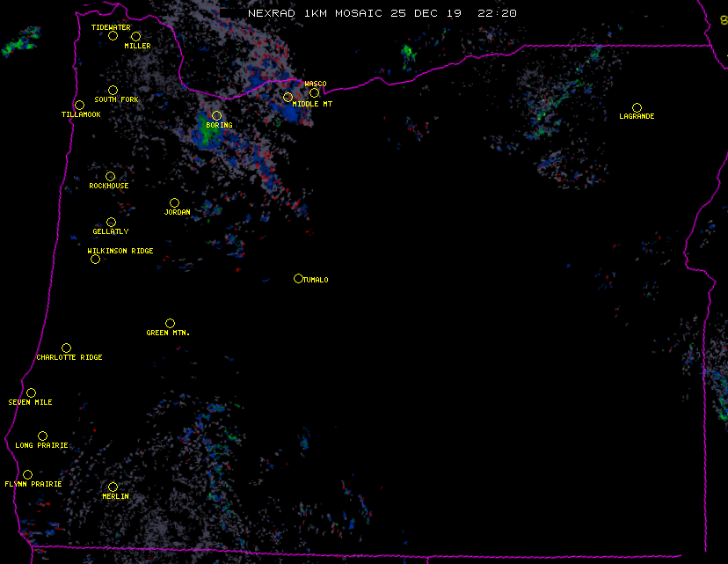
Task: Select the Flynn Prairie station marker
Action: click(27, 475)
